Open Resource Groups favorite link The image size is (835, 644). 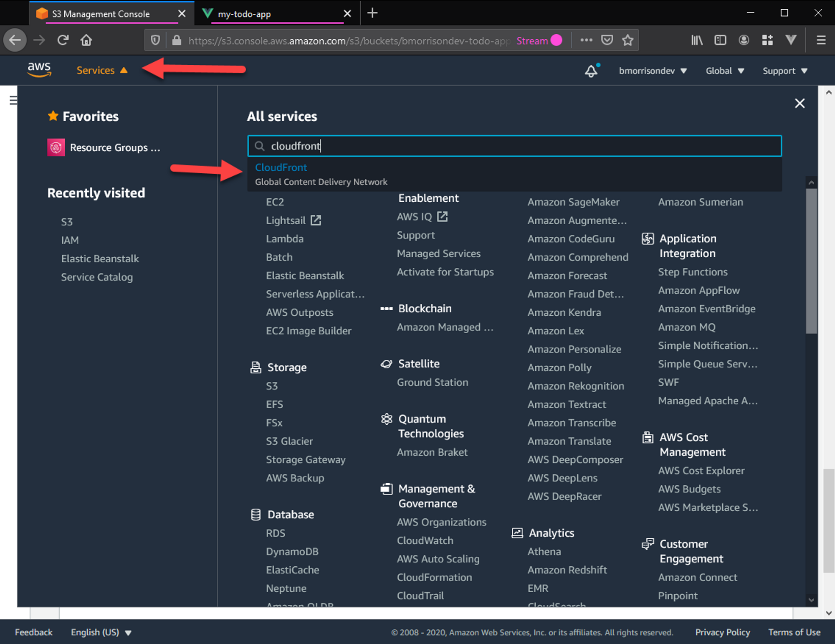(x=115, y=147)
